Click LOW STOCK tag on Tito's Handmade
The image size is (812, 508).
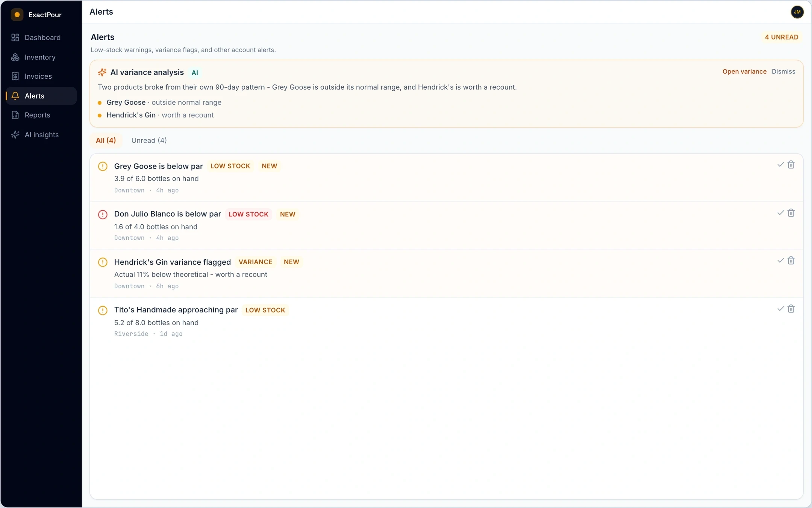265,310
